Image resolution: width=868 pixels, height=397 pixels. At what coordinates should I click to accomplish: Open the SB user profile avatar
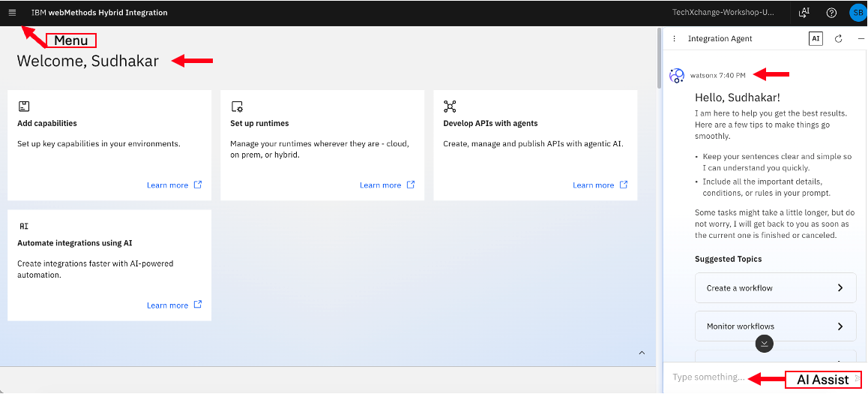pos(858,13)
